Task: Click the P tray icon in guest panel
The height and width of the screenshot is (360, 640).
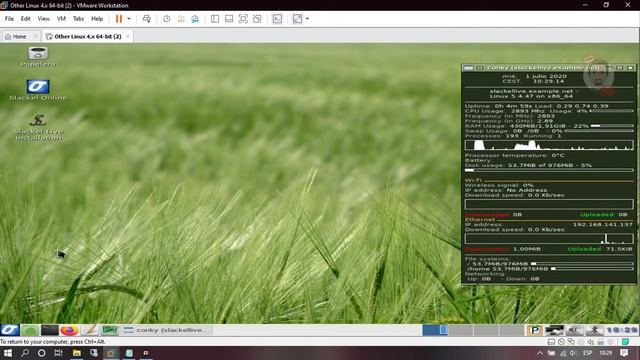Action: coord(534,330)
